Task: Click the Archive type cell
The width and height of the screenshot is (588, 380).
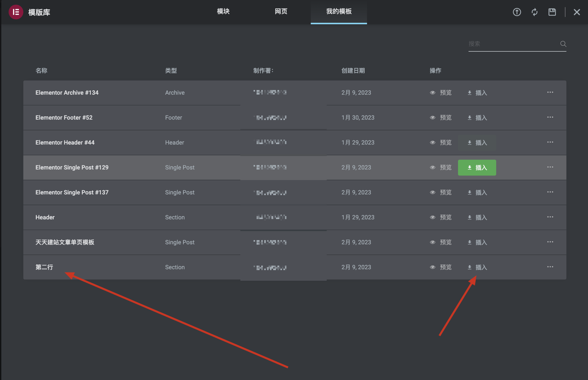Action: click(x=175, y=93)
